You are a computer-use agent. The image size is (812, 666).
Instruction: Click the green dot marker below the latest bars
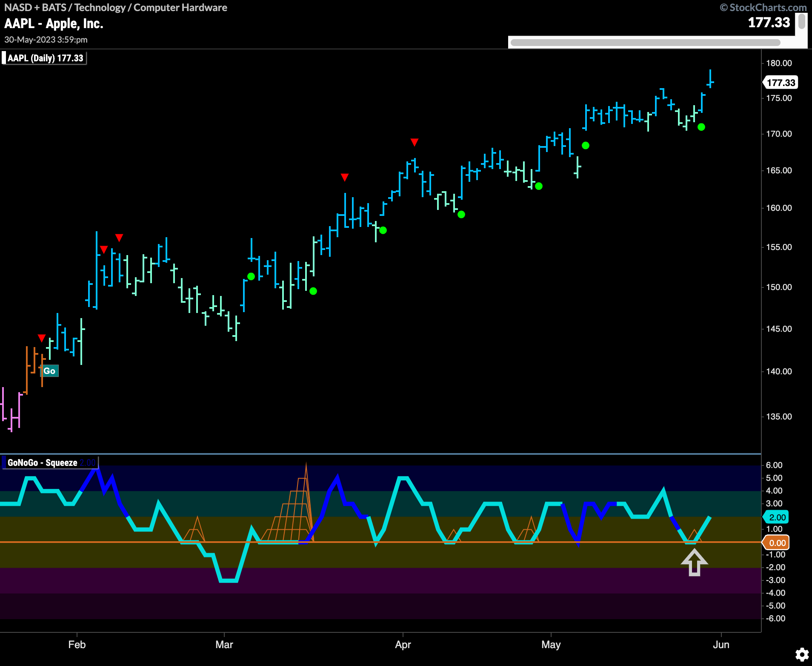tap(701, 127)
